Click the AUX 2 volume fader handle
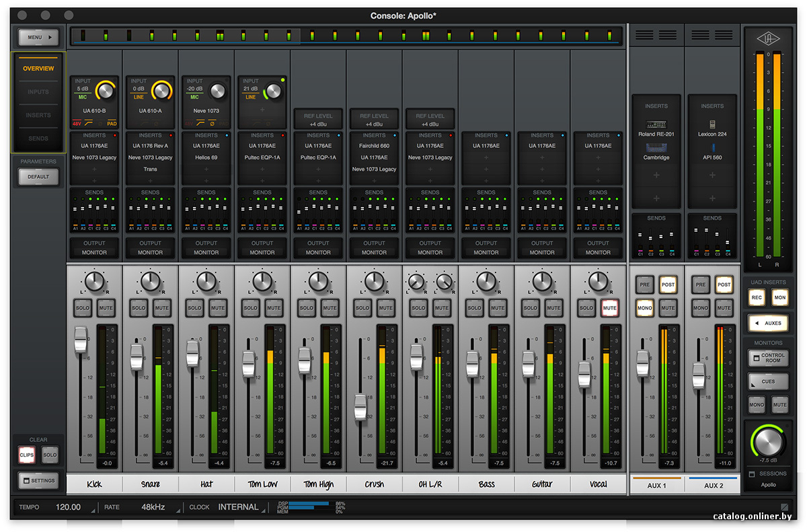Image resolution: width=807 pixels, height=532 pixels. tap(699, 376)
